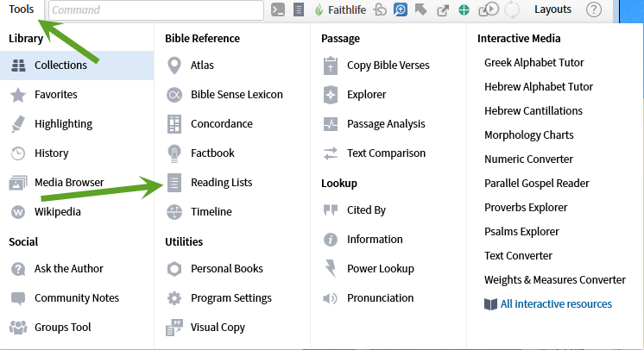Screen dimensions: 644x350
Task: Open the Concordance tool
Action: coord(221,124)
